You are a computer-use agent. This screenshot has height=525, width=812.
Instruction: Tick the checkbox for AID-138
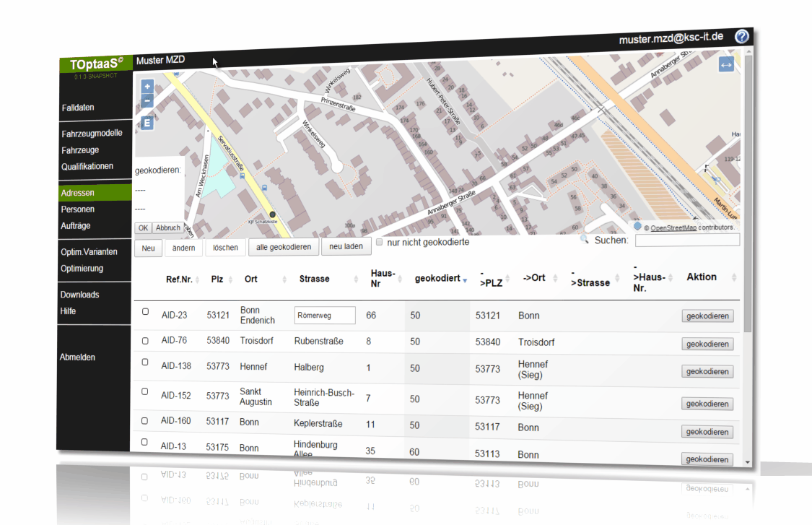point(145,362)
